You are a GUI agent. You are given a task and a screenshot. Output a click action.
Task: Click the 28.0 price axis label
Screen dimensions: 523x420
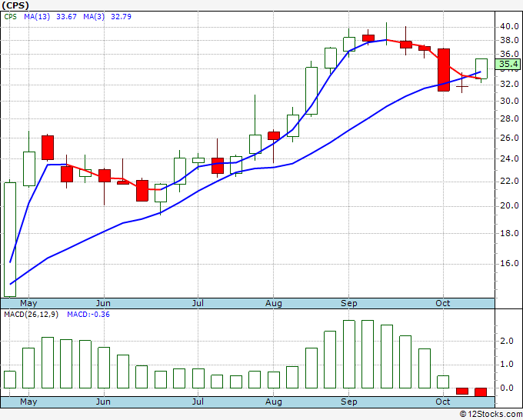click(x=509, y=118)
